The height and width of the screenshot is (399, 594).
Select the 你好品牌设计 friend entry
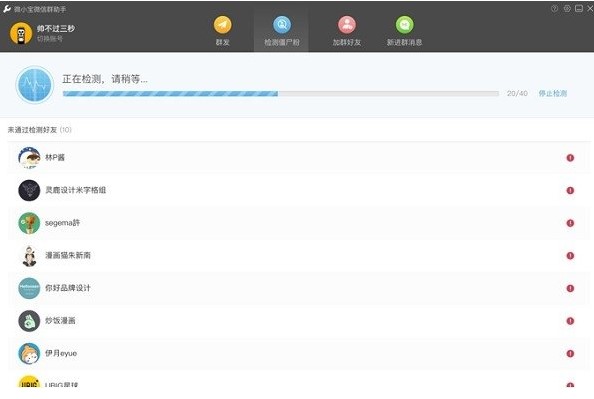click(299, 288)
